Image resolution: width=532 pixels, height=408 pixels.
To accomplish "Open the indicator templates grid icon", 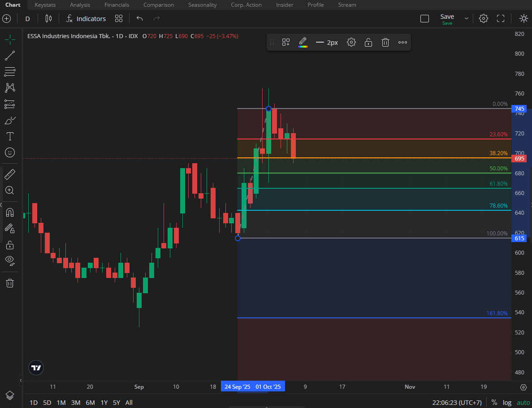I will point(118,19).
